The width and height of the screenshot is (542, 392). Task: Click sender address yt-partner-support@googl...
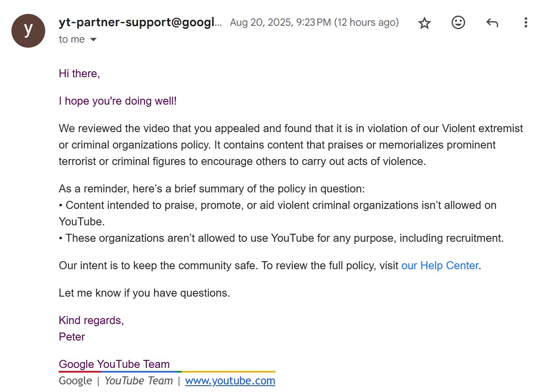pyautogui.click(x=140, y=23)
